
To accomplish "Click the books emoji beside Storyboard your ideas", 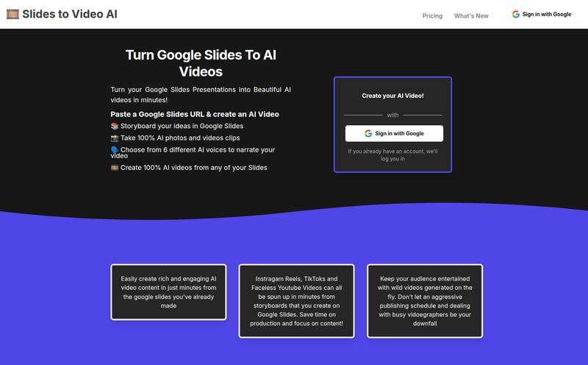I will [x=115, y=126].
